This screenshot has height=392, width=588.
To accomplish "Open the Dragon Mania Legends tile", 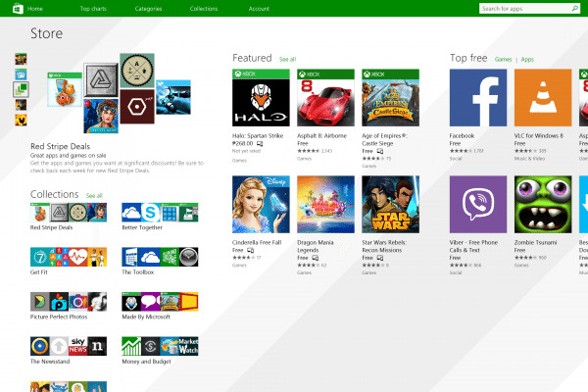I will (325, 205).
